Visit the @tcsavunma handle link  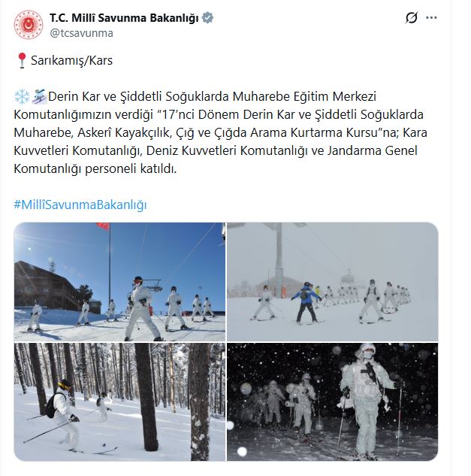[81, 33]
